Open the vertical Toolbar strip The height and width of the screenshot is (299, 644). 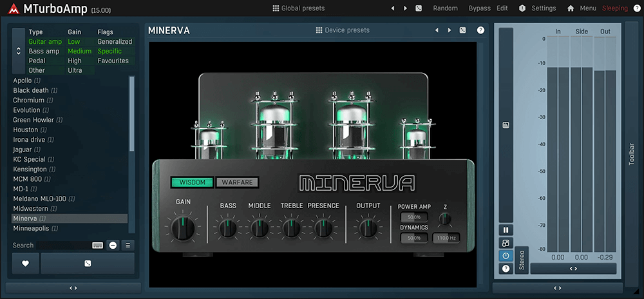coord(632,154)
